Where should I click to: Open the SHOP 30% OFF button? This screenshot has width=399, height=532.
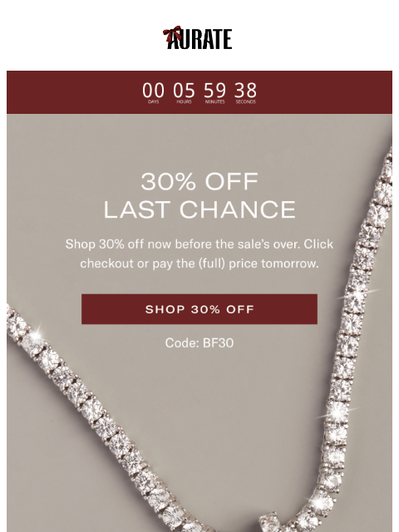199,309
